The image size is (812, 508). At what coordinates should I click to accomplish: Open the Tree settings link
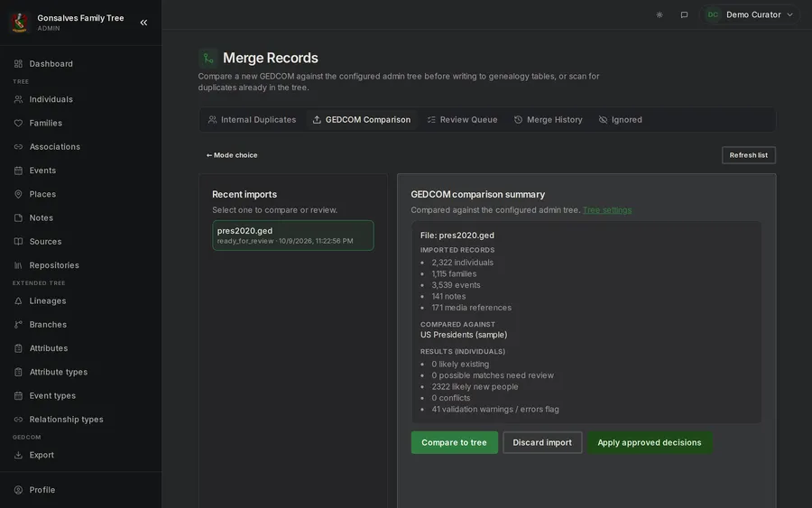607,209
